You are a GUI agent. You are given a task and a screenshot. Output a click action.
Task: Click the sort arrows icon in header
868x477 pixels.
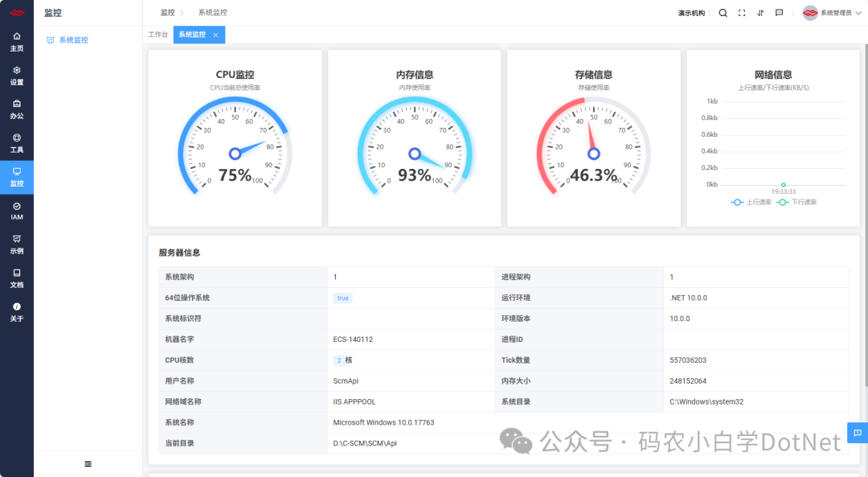[x=760, y=13]
